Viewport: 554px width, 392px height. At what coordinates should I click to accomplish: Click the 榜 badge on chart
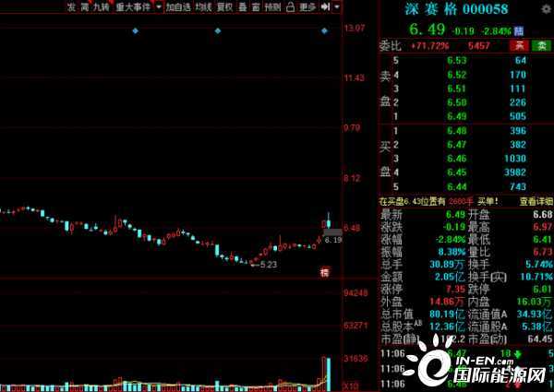click(324, 272)
